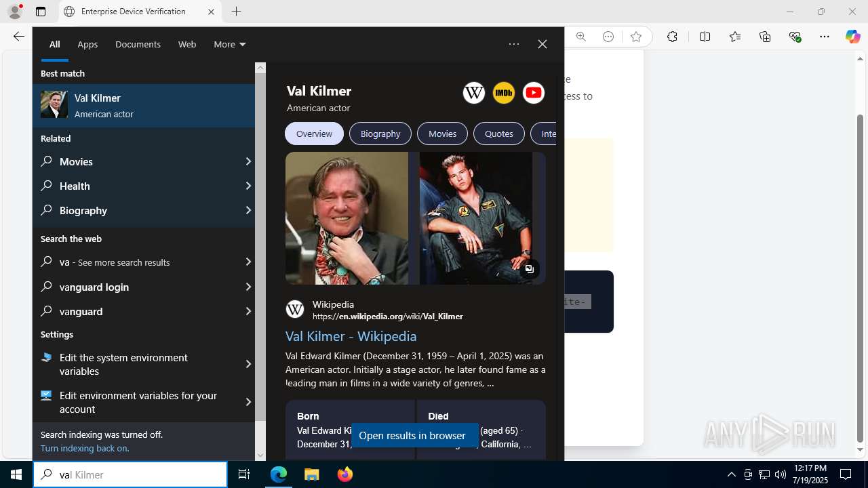Switch to the Documents search tab
The height and width of the screenshot is (488, 868).
tap(138, 44)
